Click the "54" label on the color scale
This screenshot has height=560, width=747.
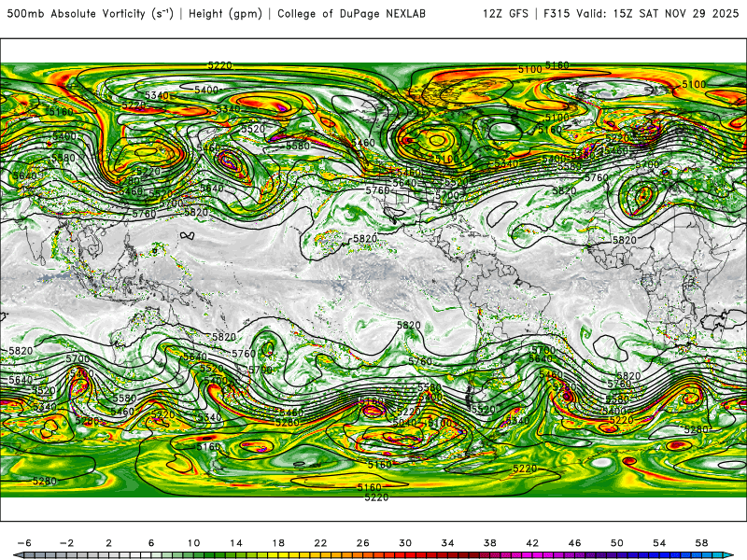point(659,543)
